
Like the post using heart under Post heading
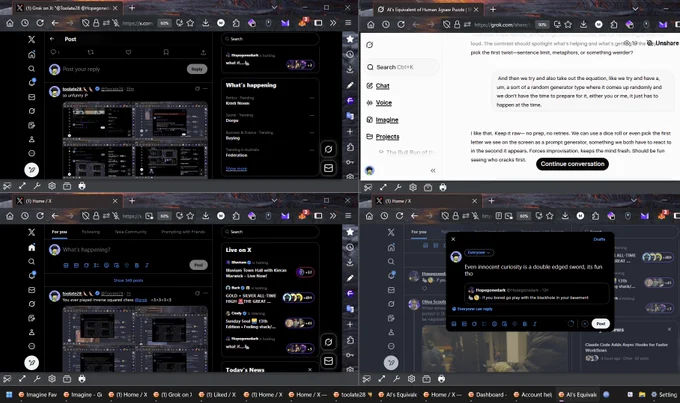coord(128,52)
